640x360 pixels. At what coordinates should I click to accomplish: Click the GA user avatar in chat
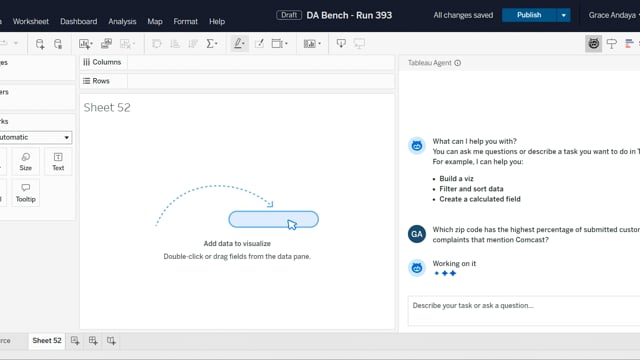click(417, 234)
